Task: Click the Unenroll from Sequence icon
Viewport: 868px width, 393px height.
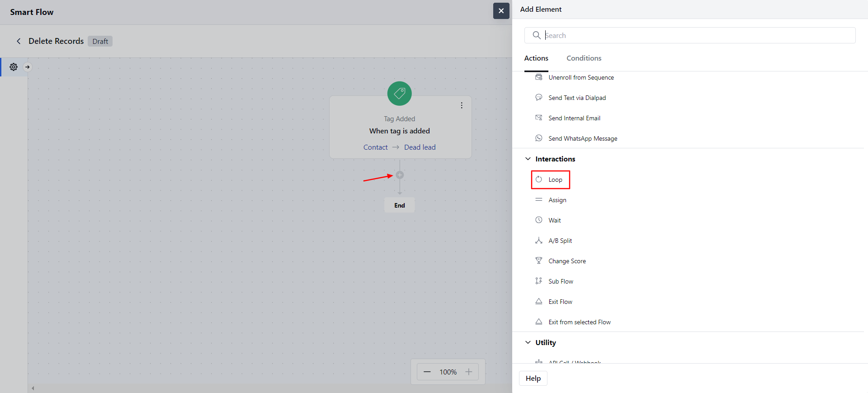Action: point(539,77)
